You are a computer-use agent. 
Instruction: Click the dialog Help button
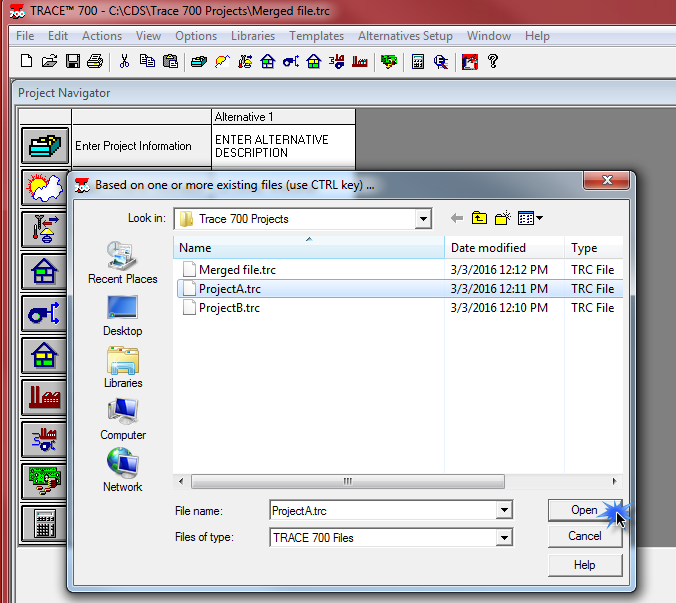pos(585,565)
